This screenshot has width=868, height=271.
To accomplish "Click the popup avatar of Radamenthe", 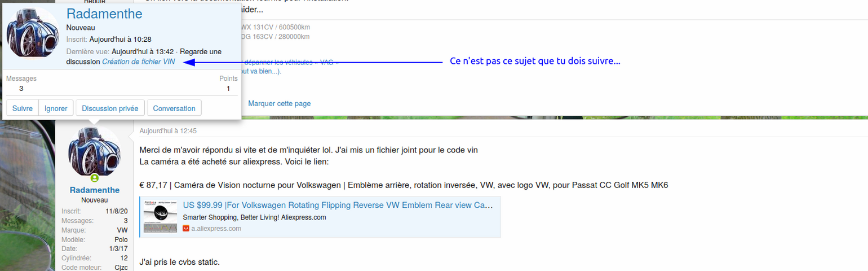I will [33, 32].
